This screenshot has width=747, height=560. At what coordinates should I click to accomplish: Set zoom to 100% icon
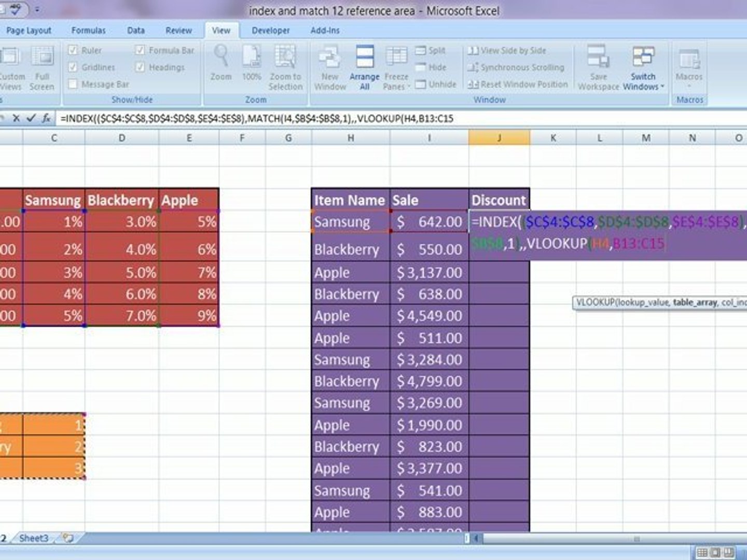pyautogui.click(x=252, y=57)
